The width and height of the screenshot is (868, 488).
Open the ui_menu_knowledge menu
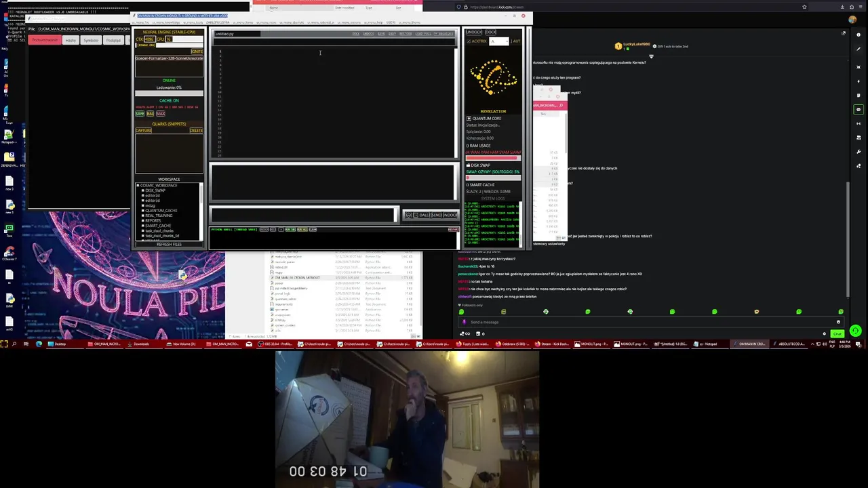pos(166,22)
